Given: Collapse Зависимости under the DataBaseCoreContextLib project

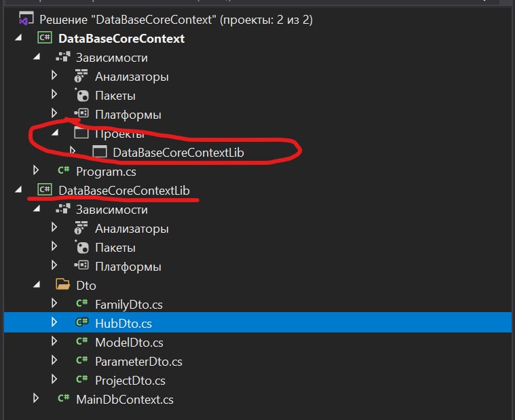Looking at the screenshot, I should click(x=37, y=208).
